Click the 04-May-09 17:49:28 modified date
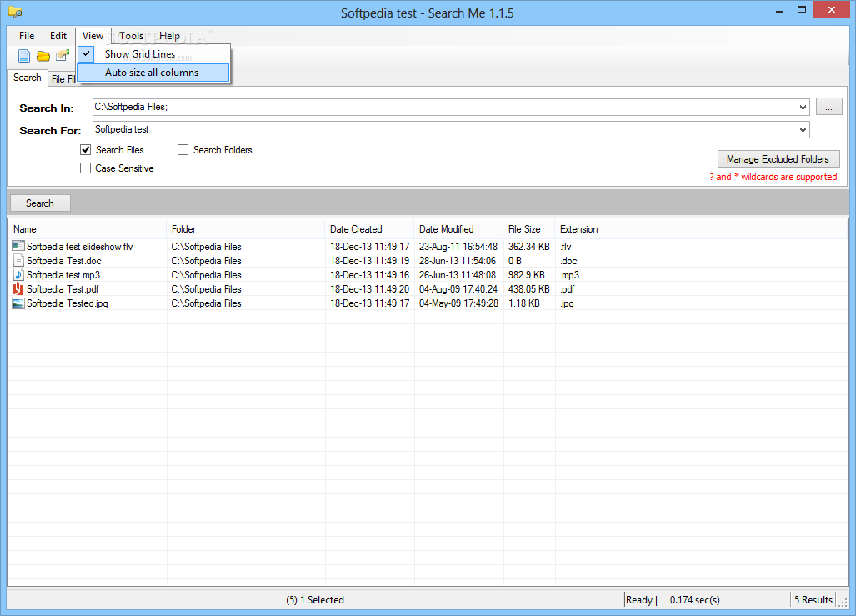This screenshot has height=616, width=856. click(x=458, y=303)
